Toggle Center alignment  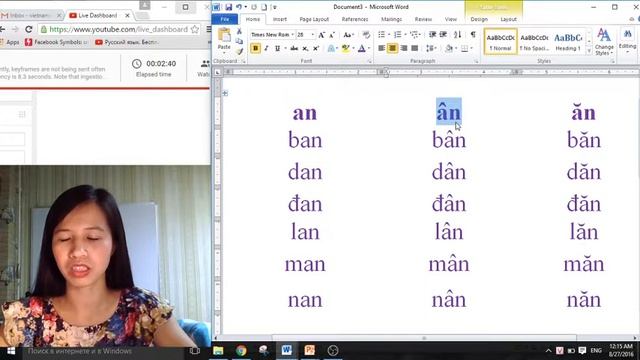[x=392, y=48]
